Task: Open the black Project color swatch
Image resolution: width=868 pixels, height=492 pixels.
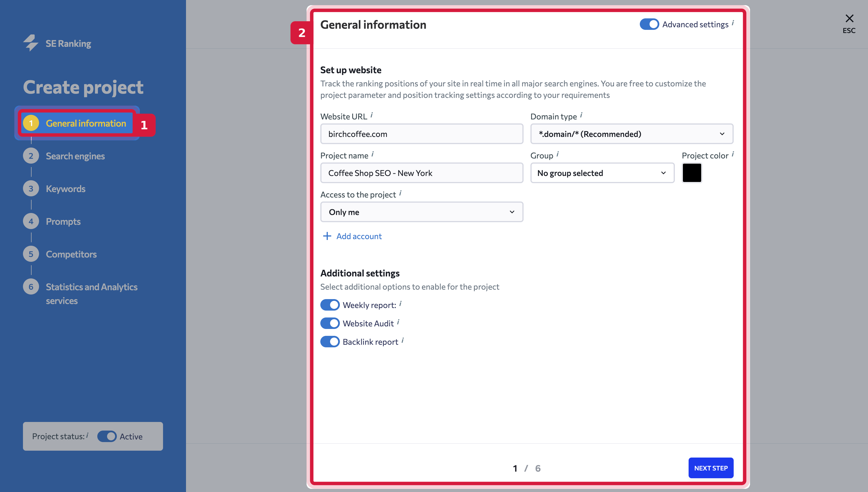Action: (x=692, y=173)
